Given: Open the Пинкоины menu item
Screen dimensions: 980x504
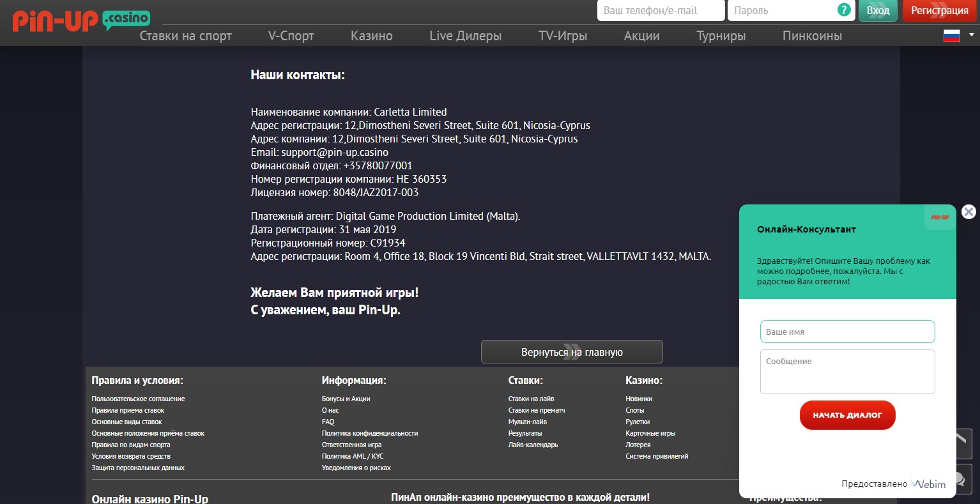Looking at the screenshot, I should tap(812, 36).
